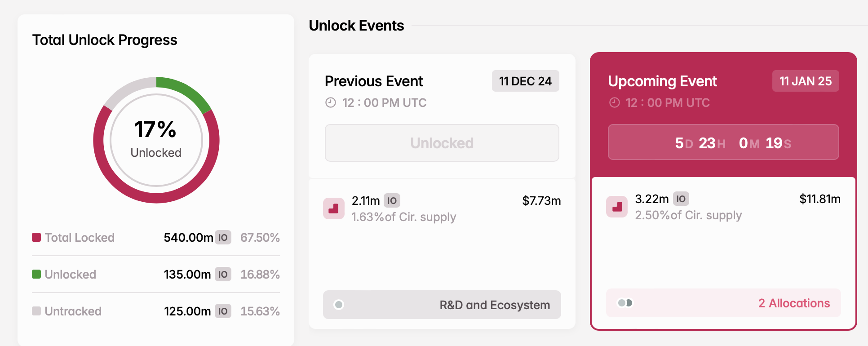Click the IO token badge next to 2.11m
Image resolution: width=868 pixels, height=346 pixels.
[x=392, y=200]
